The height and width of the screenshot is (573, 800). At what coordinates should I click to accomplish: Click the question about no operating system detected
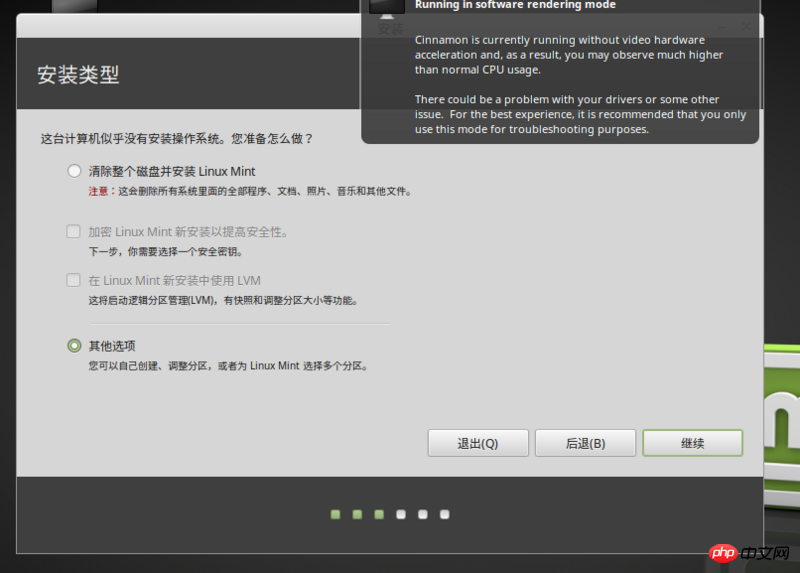[x=177, y=139]
